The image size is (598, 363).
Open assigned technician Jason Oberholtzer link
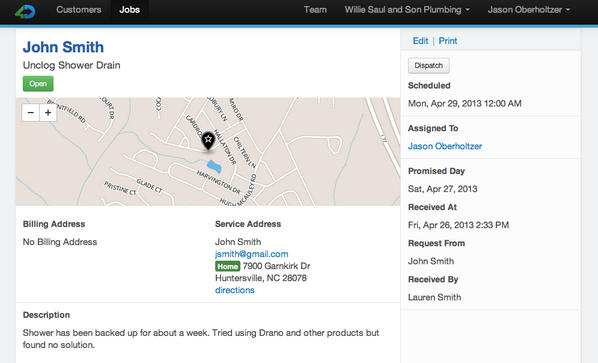(445, 146)
